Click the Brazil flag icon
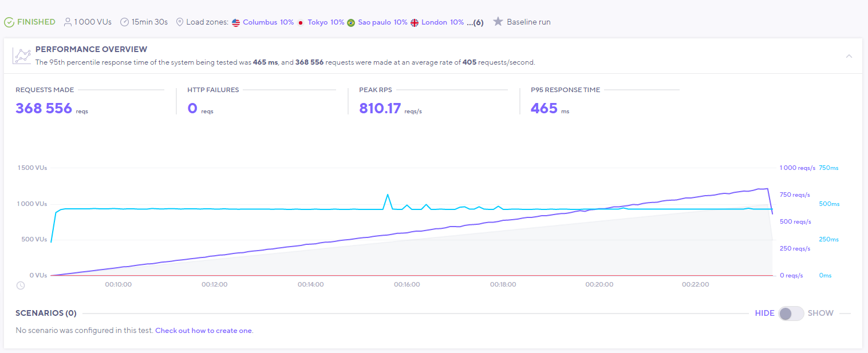Image resolution: width=868 pixels, height=353 pixels. coord(351,22)
